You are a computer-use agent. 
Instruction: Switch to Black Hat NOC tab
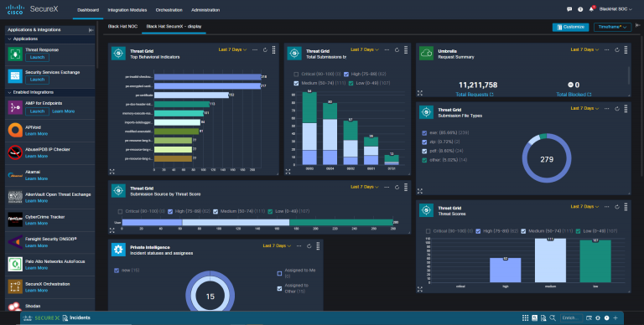(122, 26)
